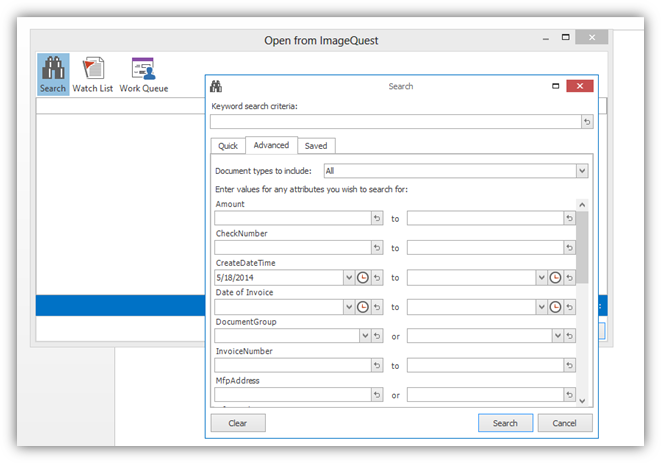Open Date of Invoice to date dropdown

[542, 307]
